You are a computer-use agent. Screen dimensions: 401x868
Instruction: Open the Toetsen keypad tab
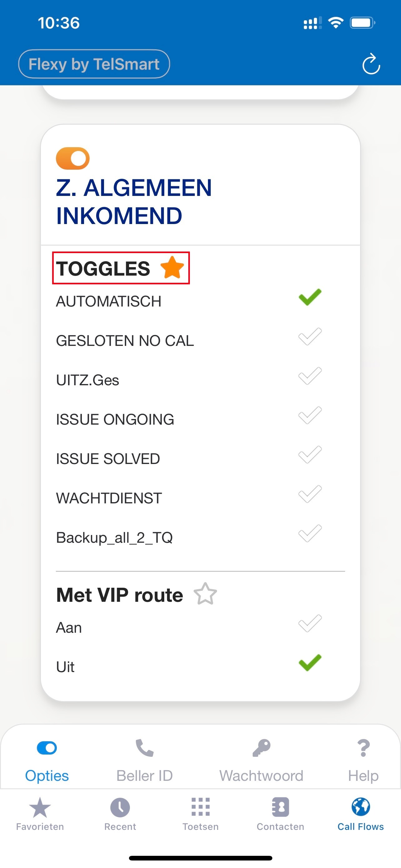200,813
